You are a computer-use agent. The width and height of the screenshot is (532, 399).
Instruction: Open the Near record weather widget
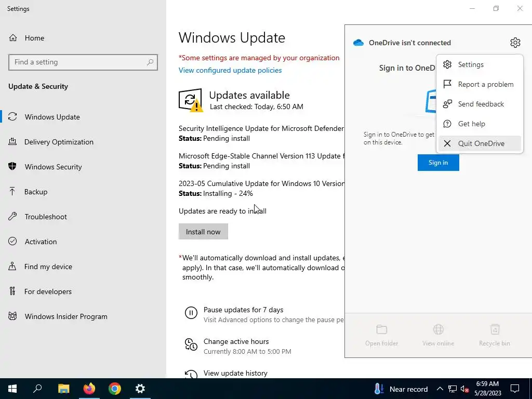pyautogui.click(x=401, y=389)
